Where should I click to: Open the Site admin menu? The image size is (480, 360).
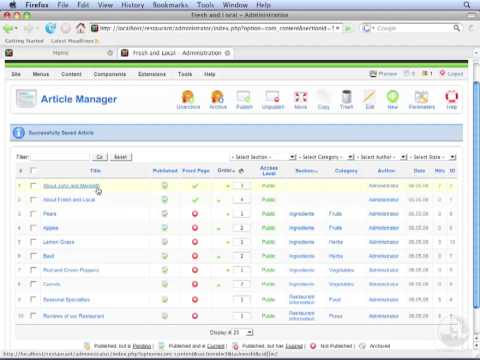click(x=16, y=74)
